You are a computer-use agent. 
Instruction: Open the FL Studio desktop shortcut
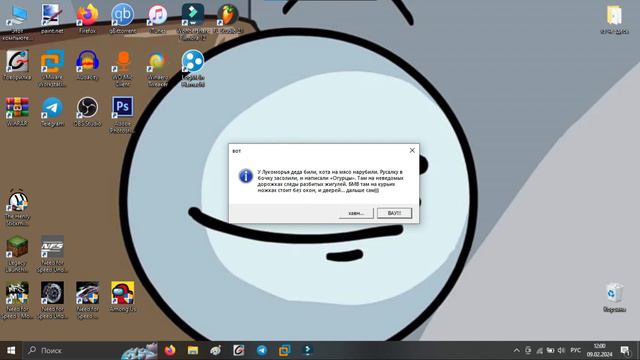coord(228,18)
